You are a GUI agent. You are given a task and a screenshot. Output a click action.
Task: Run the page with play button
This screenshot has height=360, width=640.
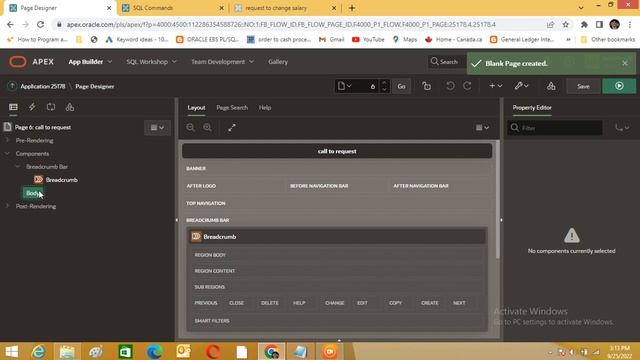[x=619, y=86]
